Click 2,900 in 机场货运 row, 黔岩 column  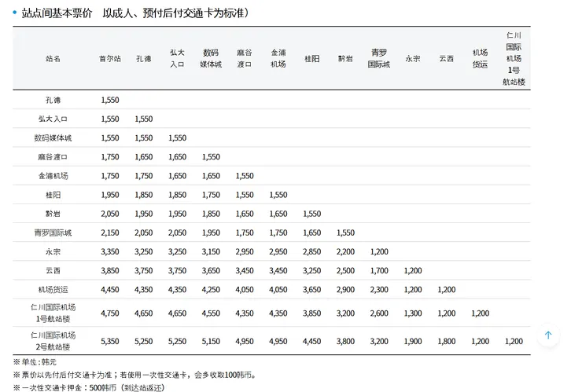[345, 290]
